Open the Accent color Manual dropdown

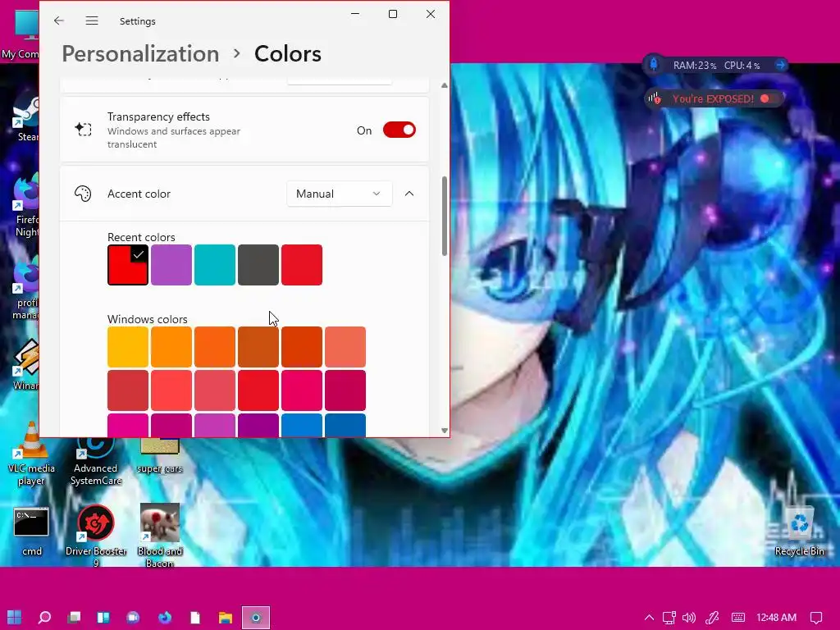coord(339,194)
